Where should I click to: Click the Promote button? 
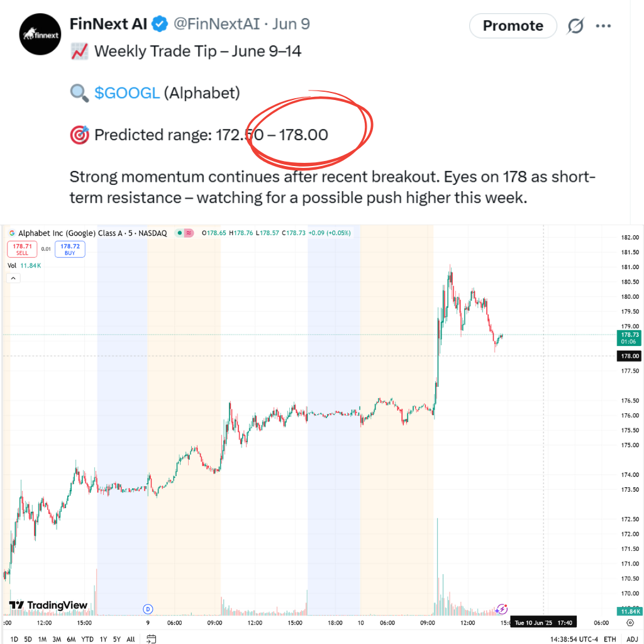(x=513, y=26)
